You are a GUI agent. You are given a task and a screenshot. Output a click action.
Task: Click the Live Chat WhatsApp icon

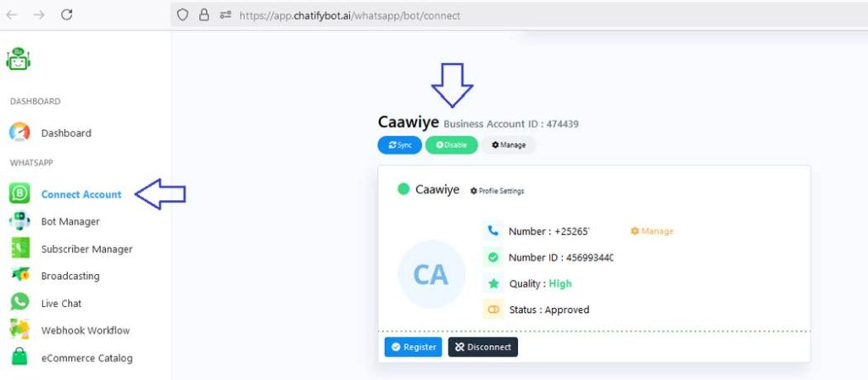click(19, 303)
